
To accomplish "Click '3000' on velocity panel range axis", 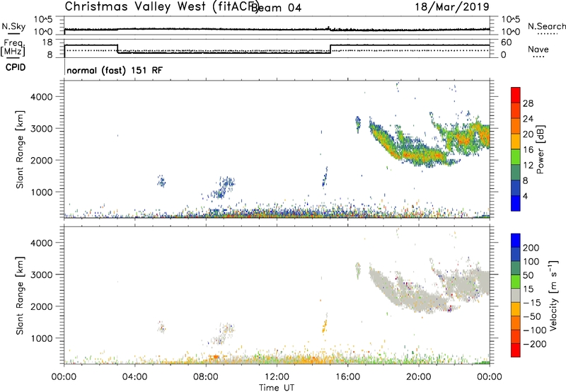I will point(42,275).
